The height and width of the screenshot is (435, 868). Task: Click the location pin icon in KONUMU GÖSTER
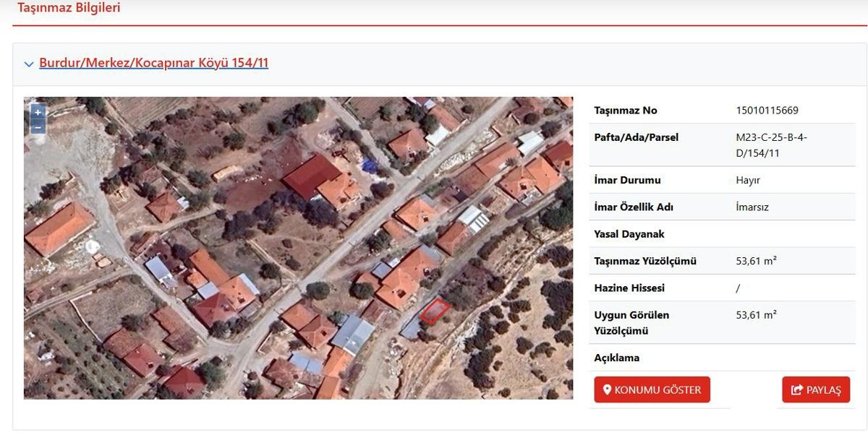click(608, 390)
